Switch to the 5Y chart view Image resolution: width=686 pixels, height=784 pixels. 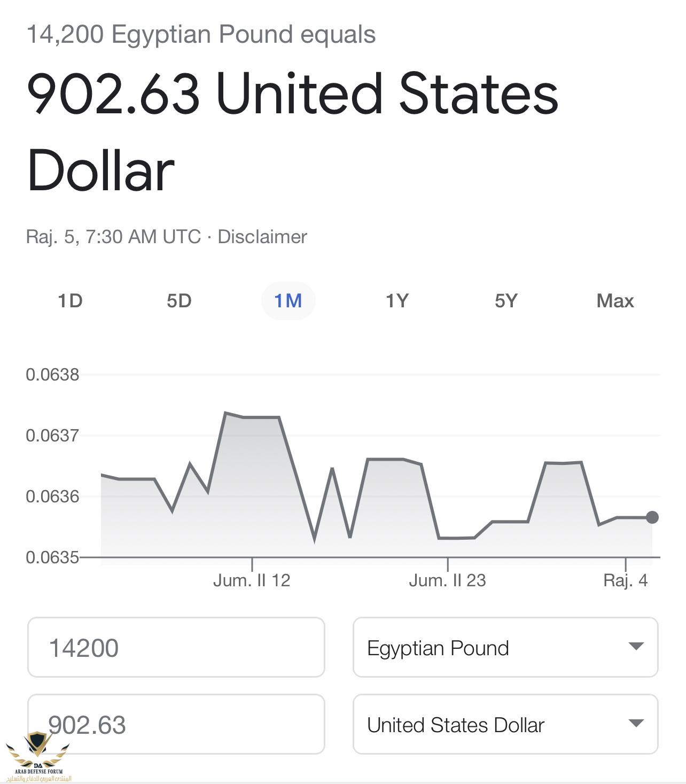[506, 301]
